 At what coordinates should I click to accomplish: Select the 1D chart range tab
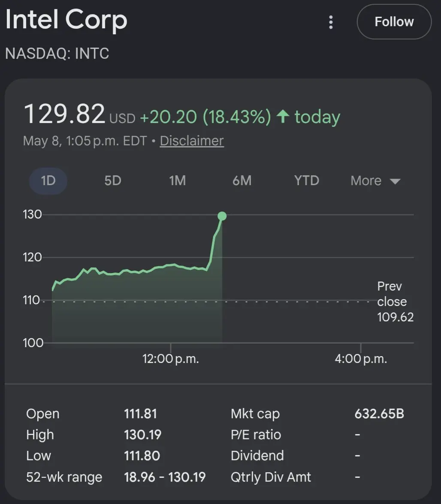click(48, 181)
